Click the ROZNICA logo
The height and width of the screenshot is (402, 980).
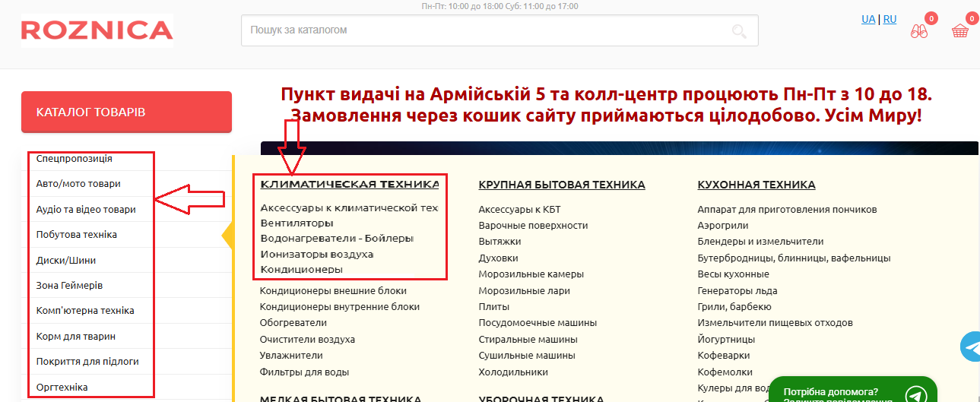97,30
